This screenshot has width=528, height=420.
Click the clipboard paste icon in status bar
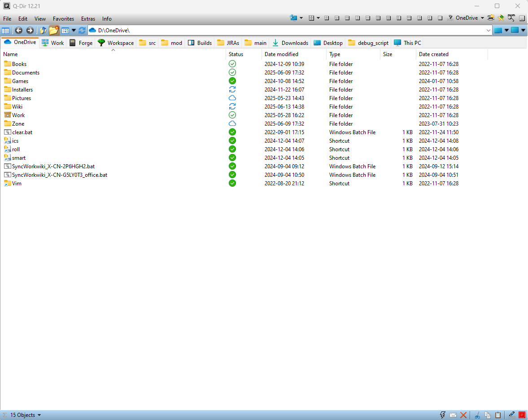(497, 415)
